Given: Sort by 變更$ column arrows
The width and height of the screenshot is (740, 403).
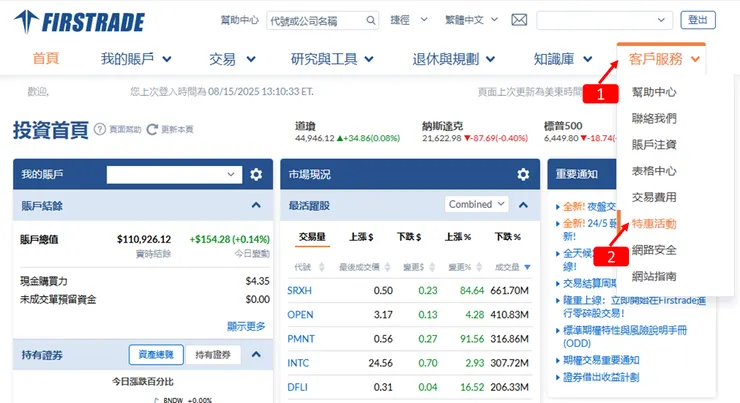Looking at the screenshot, I should (x=432, y=267).
